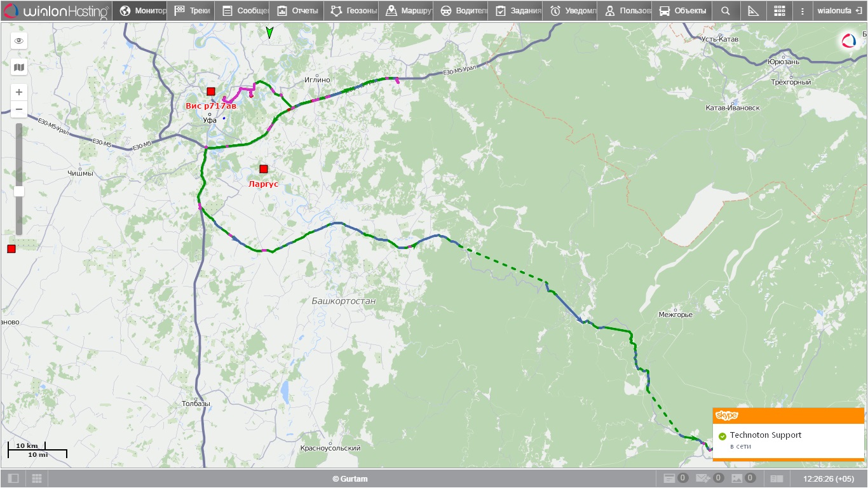The width and height of the screenshot is (868, 488).
Task: Go to the Геозоны geofences panel
Action: [354, 11]
